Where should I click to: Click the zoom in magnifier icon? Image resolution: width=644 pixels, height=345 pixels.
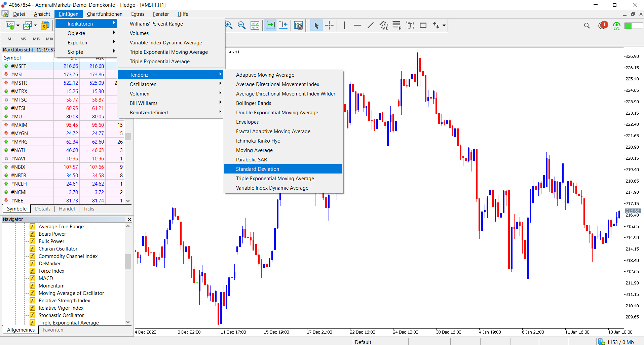point(229,25)
